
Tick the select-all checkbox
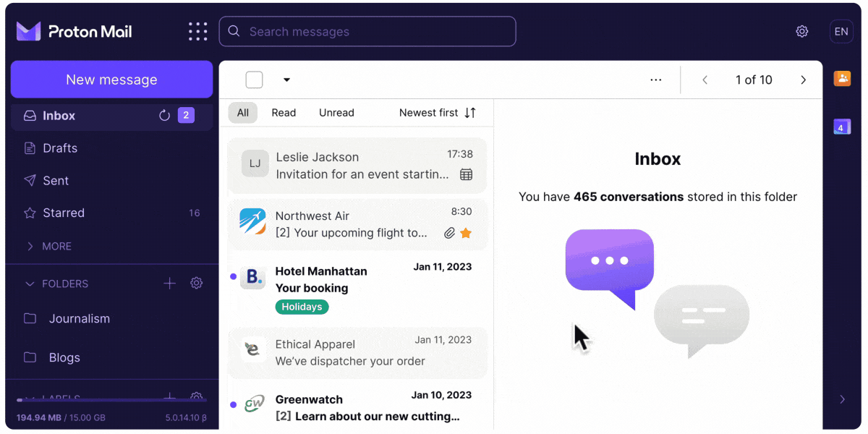[x=254, y=80]
